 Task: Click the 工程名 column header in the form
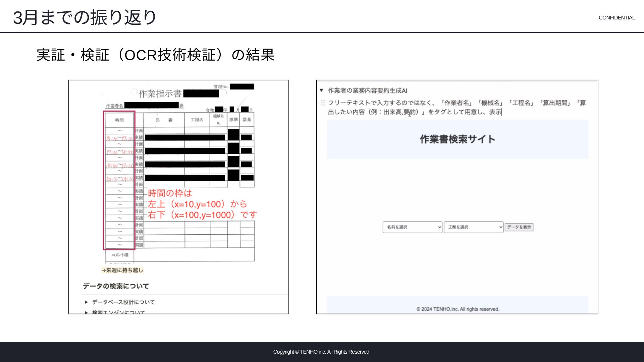click(x=197, y=120)
